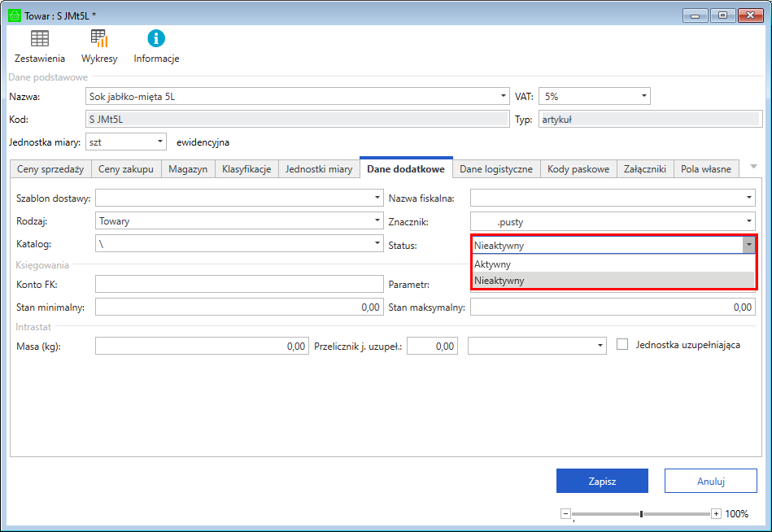This screenshot has height=532, width=772.
Task: Click the Anuluj button
Action: click(710, 482)
